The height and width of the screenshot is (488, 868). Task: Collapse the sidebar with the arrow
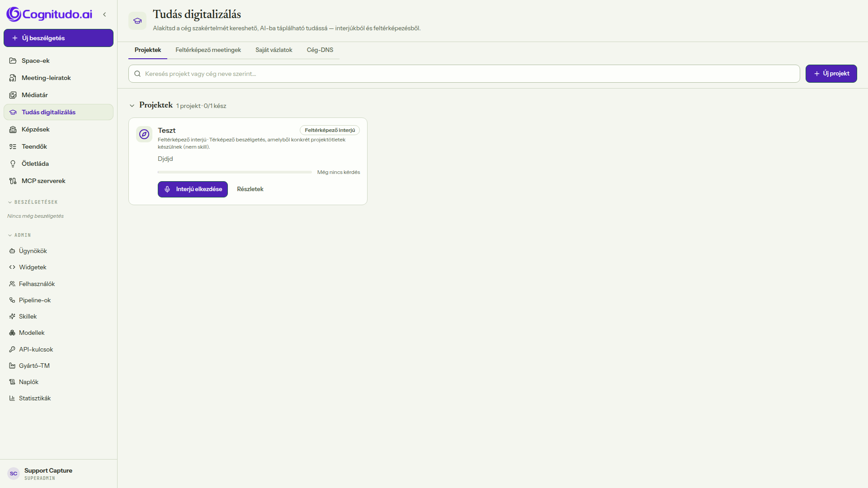click(104, 14)
